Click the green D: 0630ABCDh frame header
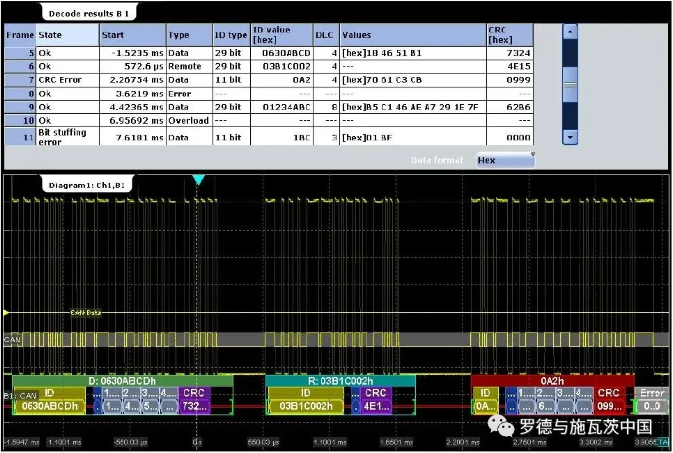This screenshot has width=673, height=453. pyautogui.click(x=122, y=381)
